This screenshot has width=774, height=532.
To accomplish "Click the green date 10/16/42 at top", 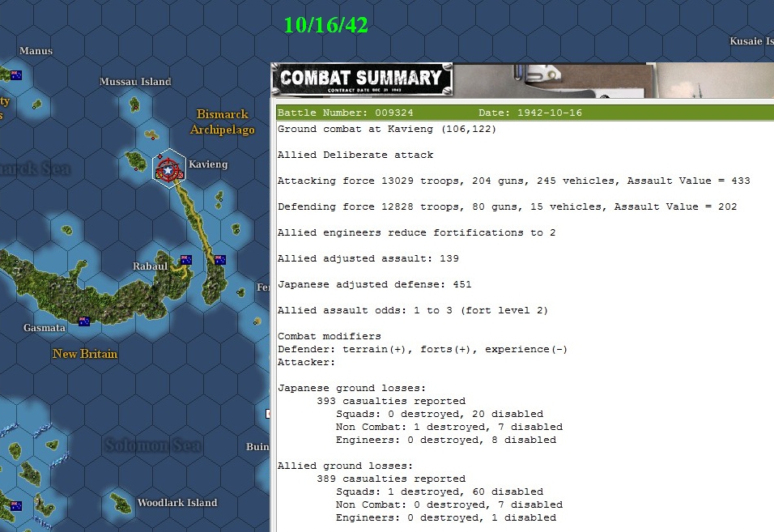I will (325, 25).
